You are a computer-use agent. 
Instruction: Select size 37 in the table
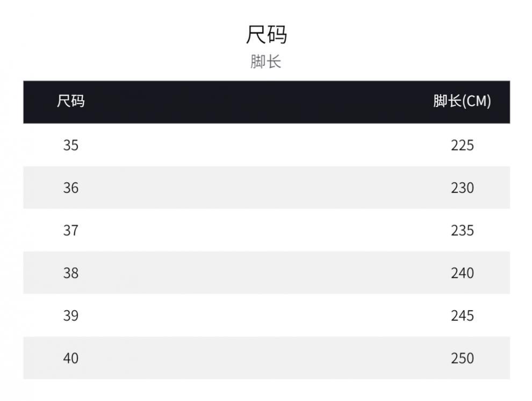[71, 230]
